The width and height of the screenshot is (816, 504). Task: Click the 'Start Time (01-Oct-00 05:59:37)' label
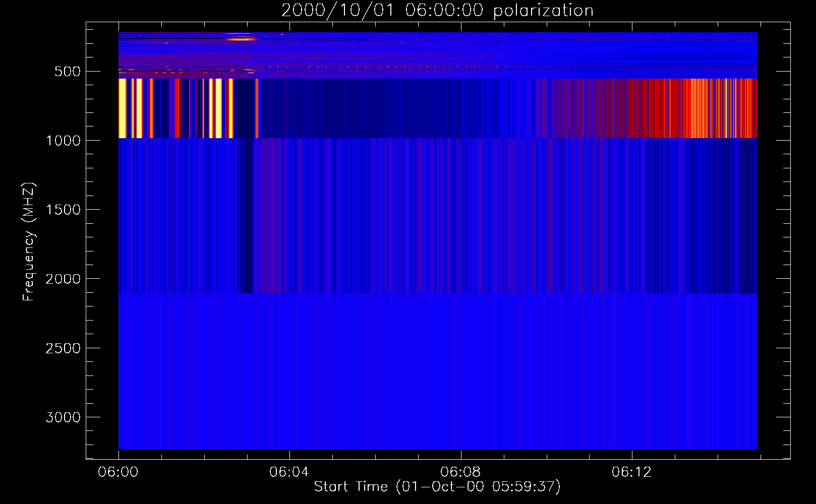[x=437, y=487]
